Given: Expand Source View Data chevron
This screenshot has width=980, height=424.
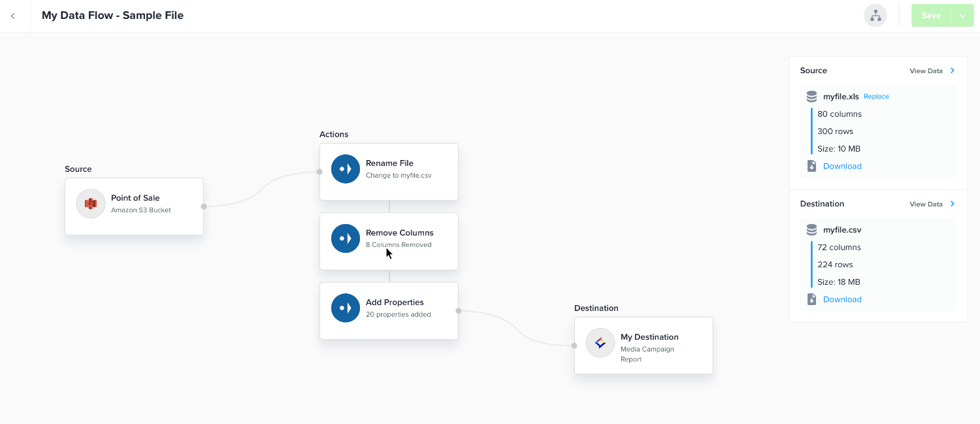Looking at the screenshot, I should coord(953,71).
